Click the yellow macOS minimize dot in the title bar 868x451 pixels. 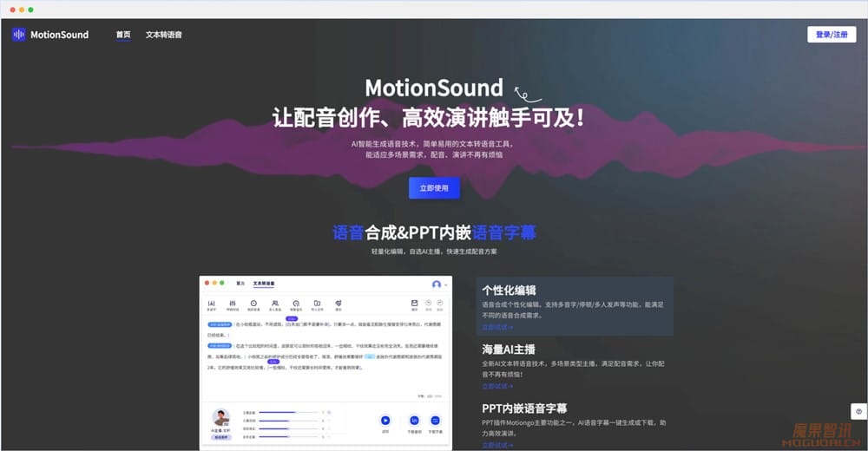tap(22, 10)
